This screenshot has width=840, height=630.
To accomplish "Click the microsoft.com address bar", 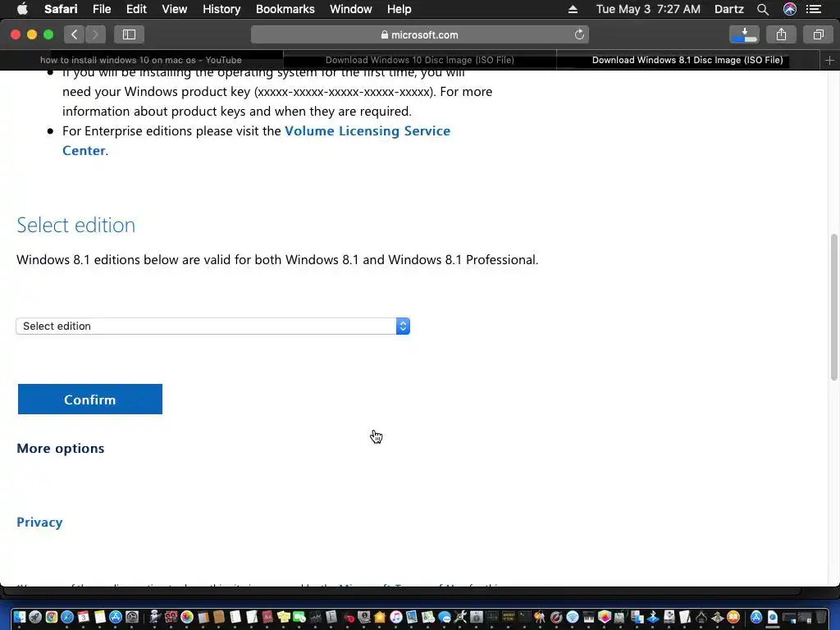I will (x=419, y=34).
